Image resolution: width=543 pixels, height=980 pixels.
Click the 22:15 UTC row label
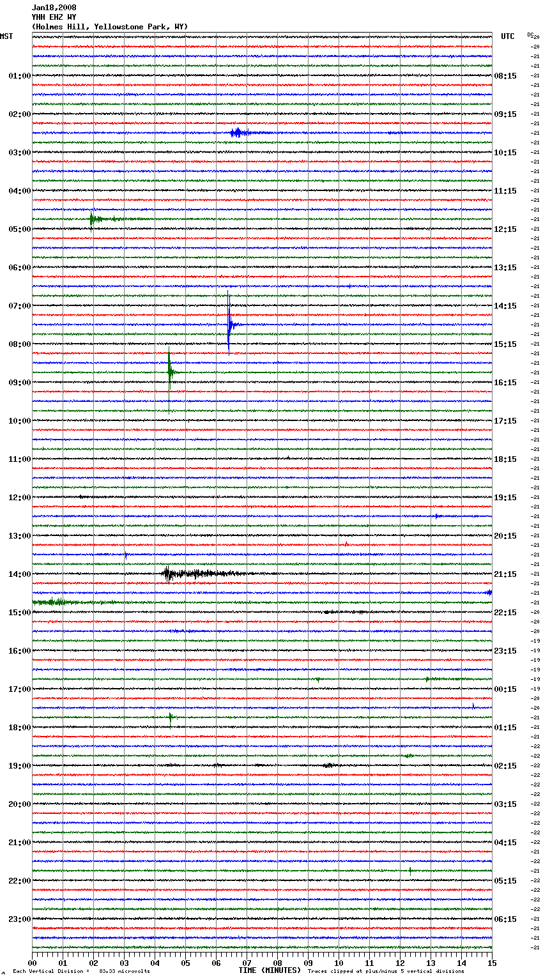[505, 613]
